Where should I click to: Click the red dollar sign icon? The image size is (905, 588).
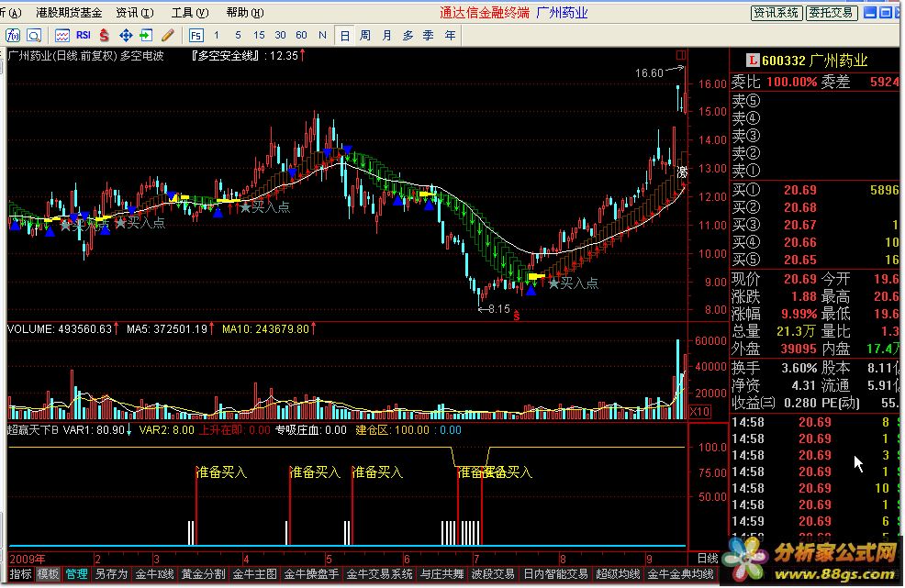[104, 36]
